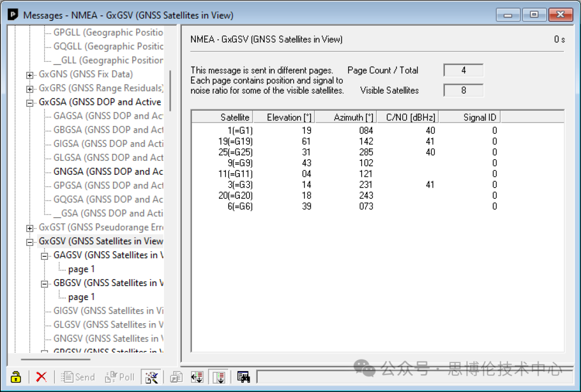Click the Visible Satellites value field

[x=463, y=90]
